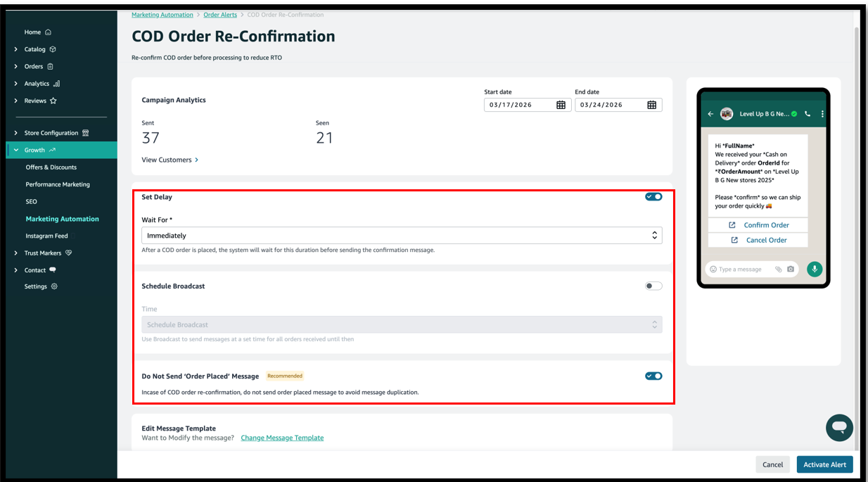868x482 pixels.
Task: Click the Activate Alert button
Action: [824, 464]
